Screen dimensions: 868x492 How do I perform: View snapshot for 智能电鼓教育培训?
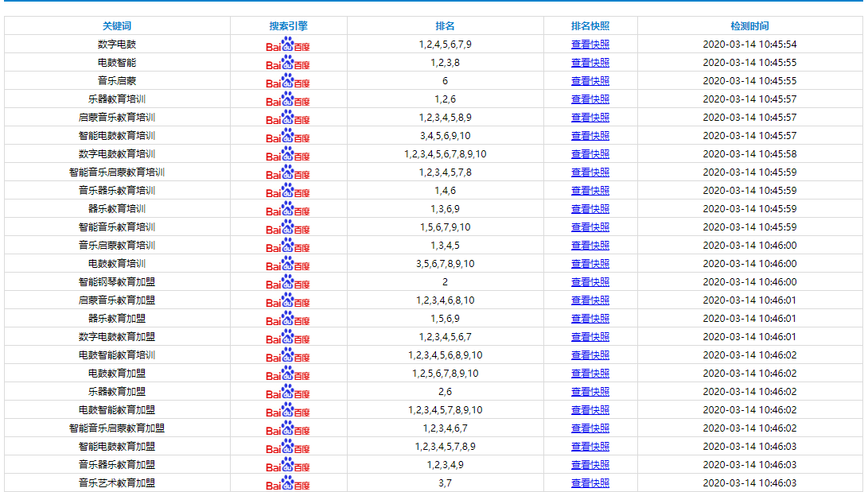[x=590, y=135]
